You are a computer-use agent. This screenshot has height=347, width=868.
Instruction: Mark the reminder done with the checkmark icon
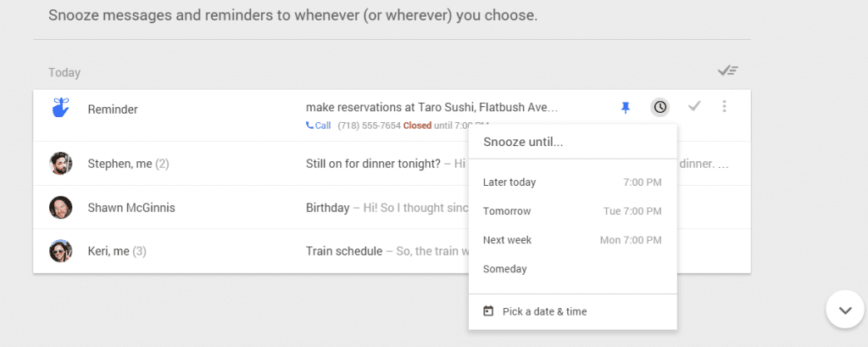tap(694, 106)
